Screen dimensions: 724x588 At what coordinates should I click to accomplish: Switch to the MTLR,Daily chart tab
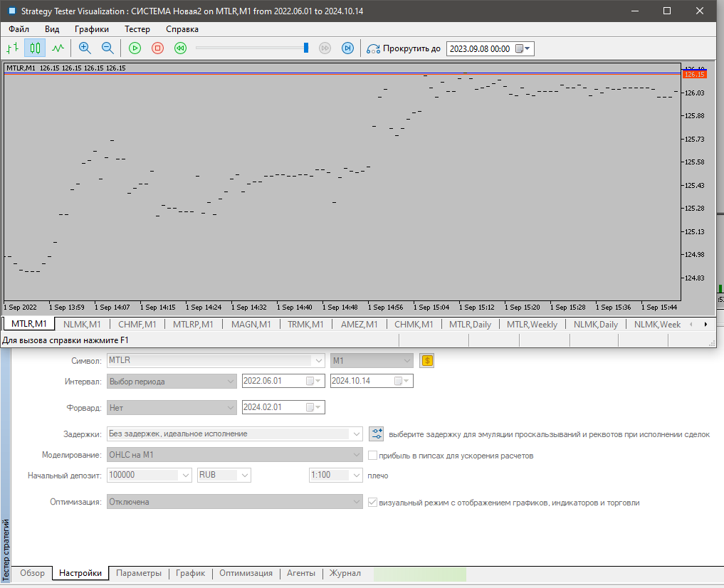pos(470,325)
